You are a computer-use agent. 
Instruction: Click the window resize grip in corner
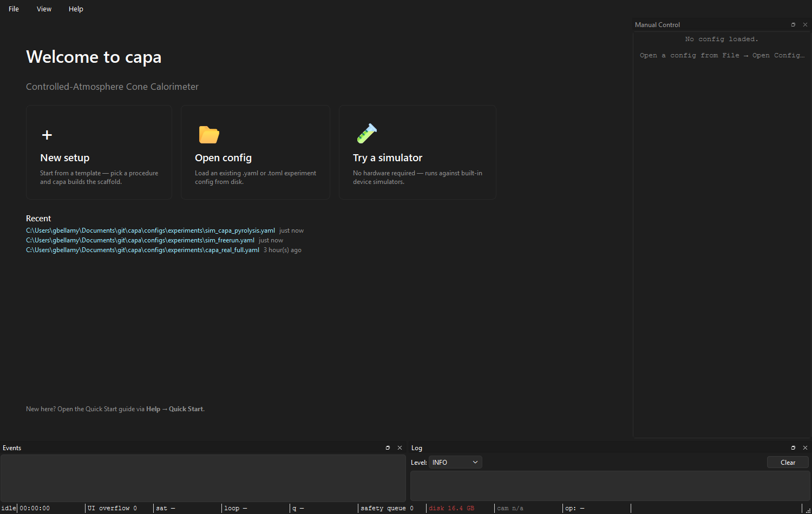[808, 510]
